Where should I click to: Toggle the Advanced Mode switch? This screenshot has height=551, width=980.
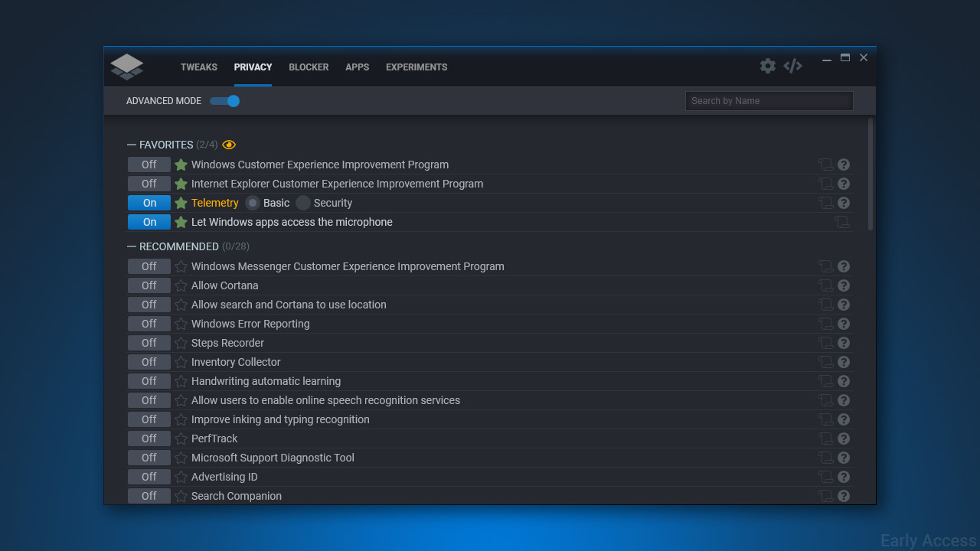pyautogui.click(x=225, y=101)
